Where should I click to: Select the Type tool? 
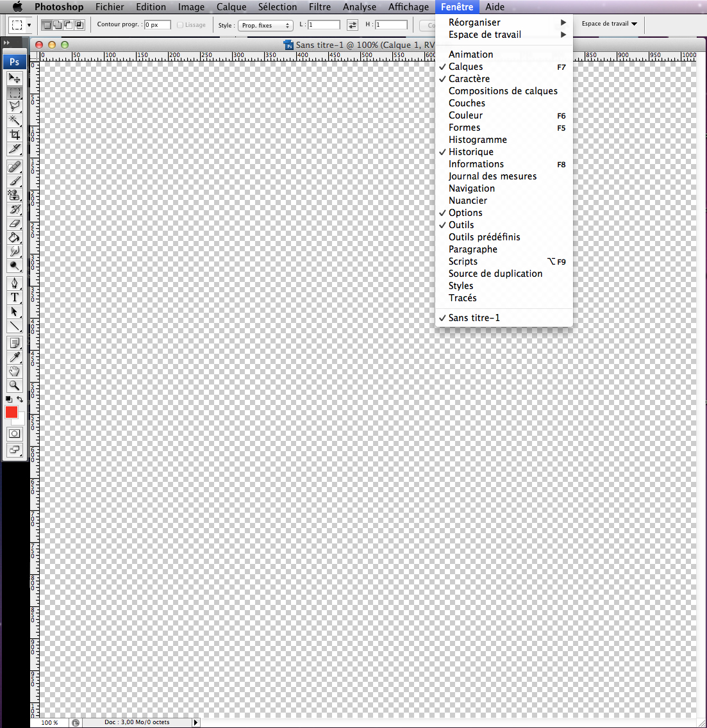14,297
